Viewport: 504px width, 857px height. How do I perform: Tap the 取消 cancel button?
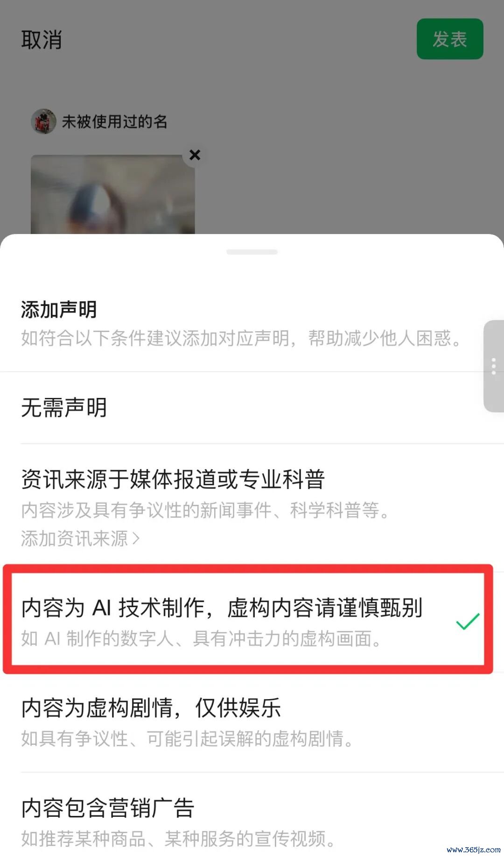(42, 40)
